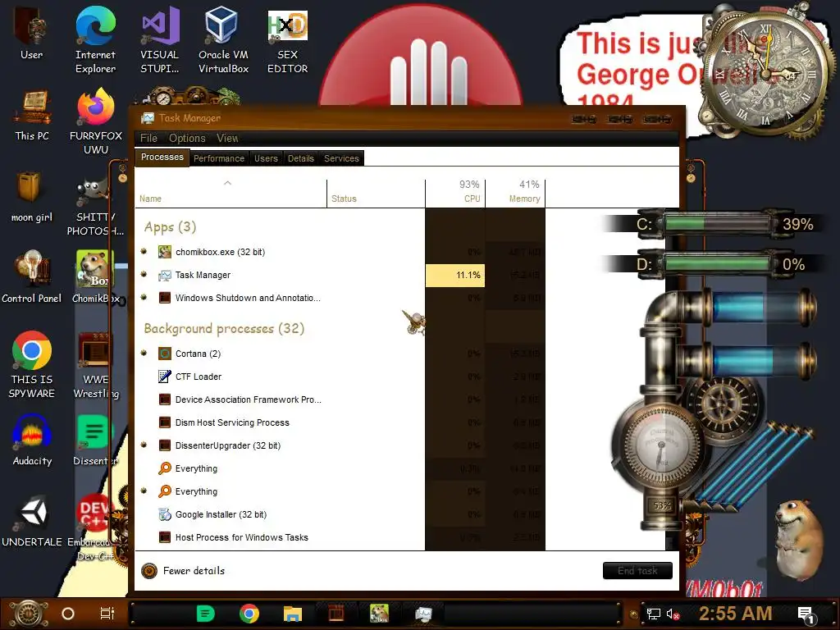
Task: Open the User desktop icon
Action: point(31,33)
